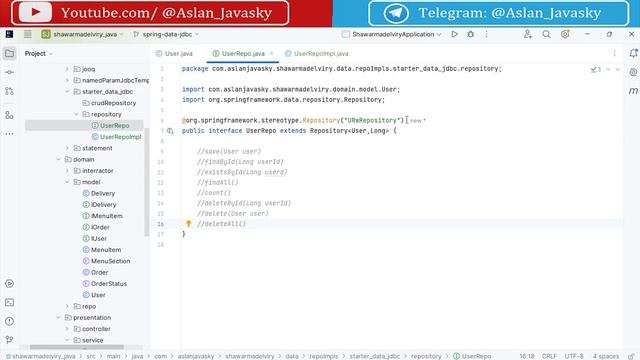The height and width of the screenshot is (360, 640).
Task: Click UTF-8 encoding in status bar
Action: 574,356
